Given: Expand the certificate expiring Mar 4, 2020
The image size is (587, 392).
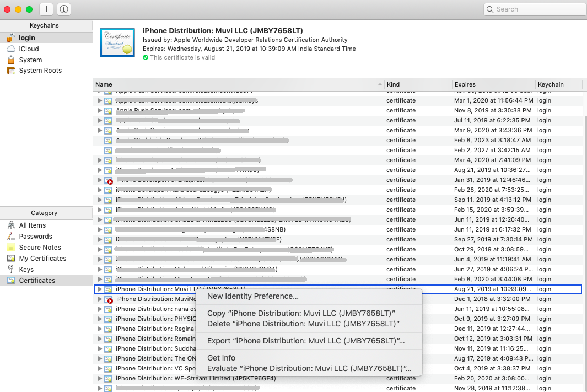Looking at the screenshot, I should (100, 160).
